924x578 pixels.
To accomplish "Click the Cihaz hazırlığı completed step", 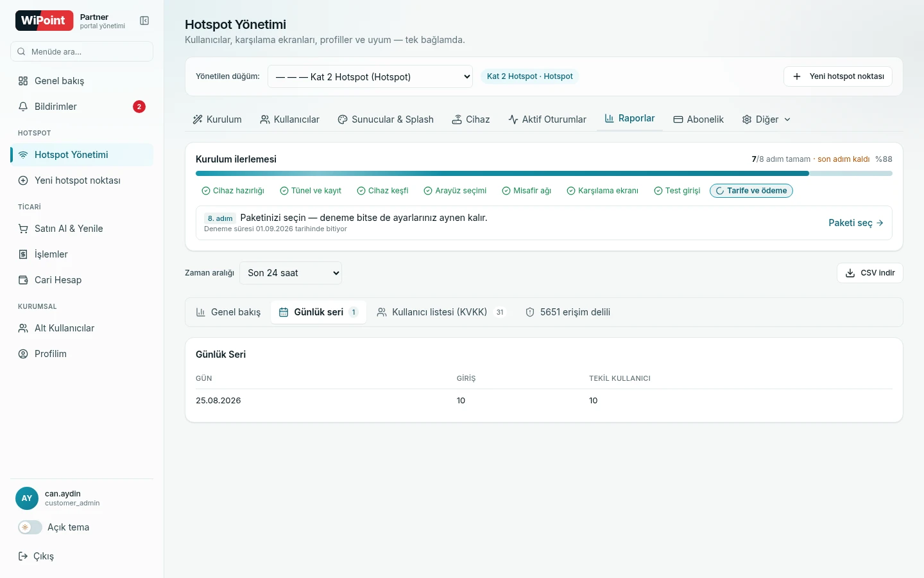I will 233,191.
